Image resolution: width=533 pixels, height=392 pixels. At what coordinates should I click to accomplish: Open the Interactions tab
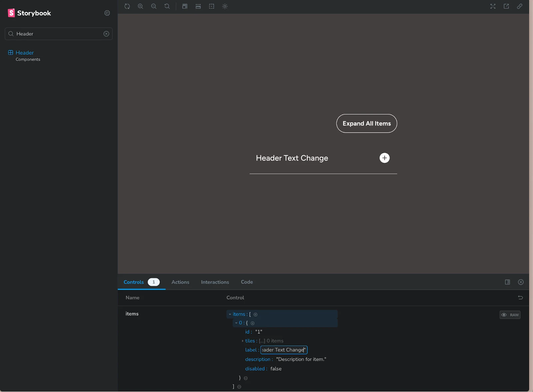(215, 282)
